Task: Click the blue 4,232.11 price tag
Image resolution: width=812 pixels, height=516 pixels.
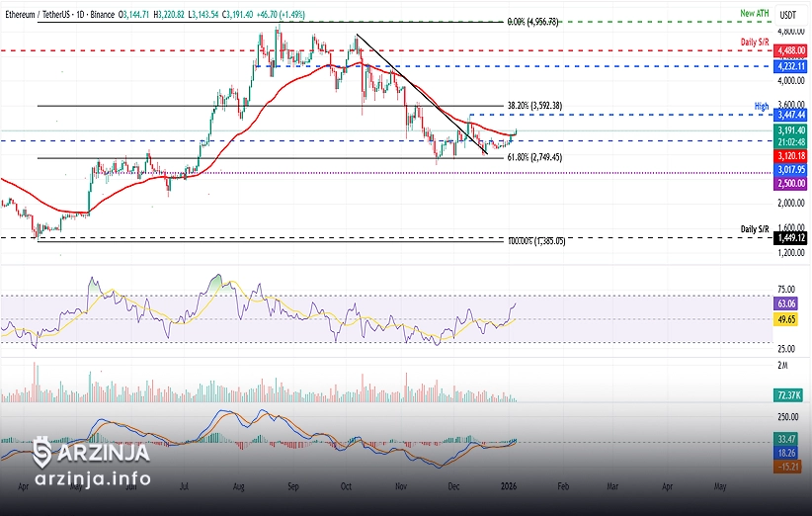Action: [x=790, y=65]
